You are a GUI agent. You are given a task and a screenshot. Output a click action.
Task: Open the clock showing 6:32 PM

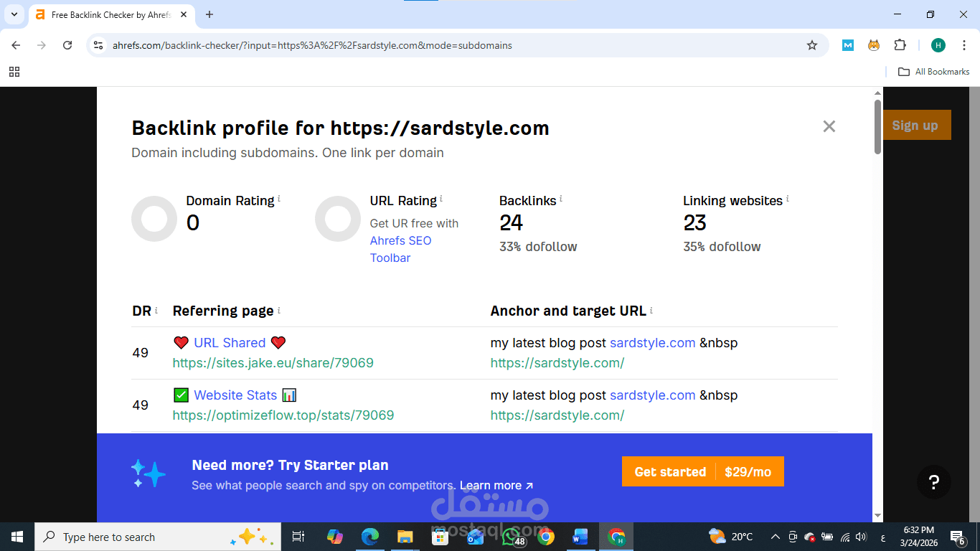click(919, 537)
